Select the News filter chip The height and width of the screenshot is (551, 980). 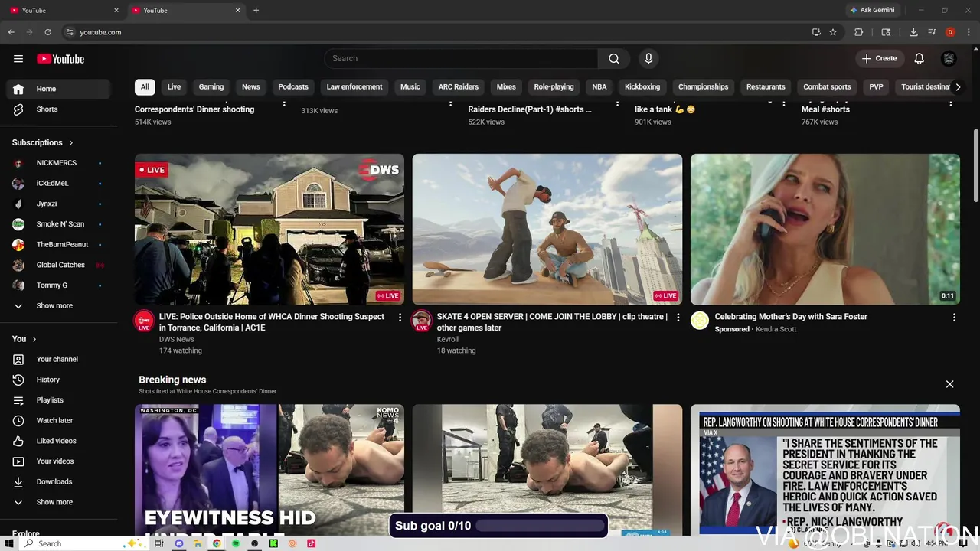(x=251, y=87)
